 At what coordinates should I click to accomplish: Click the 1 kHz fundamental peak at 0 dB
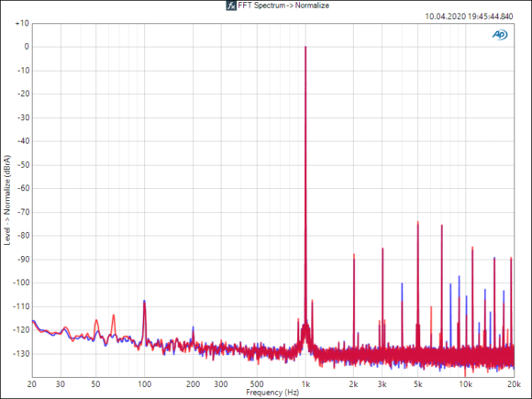(x=305, y=47)
